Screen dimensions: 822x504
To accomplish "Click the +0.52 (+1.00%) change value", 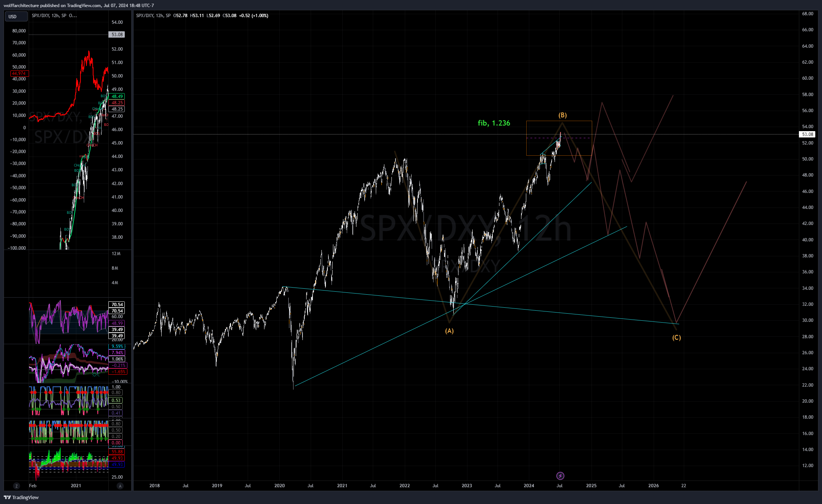I will coord(254,16).
